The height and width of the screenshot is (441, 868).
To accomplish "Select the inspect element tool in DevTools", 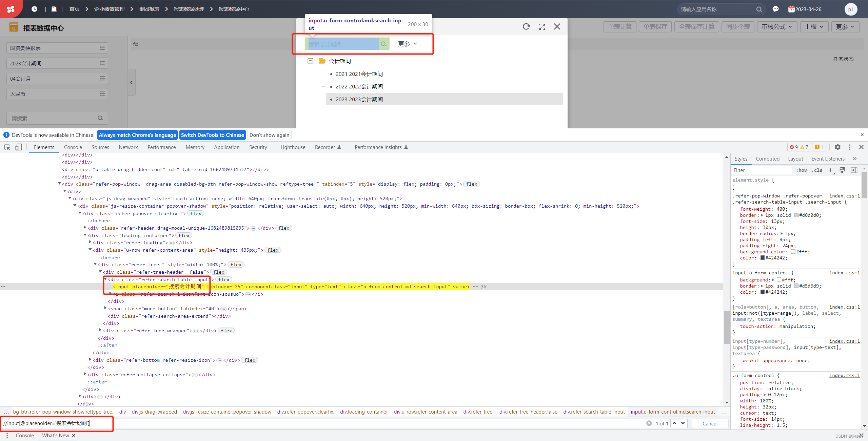I will point(7,147).
